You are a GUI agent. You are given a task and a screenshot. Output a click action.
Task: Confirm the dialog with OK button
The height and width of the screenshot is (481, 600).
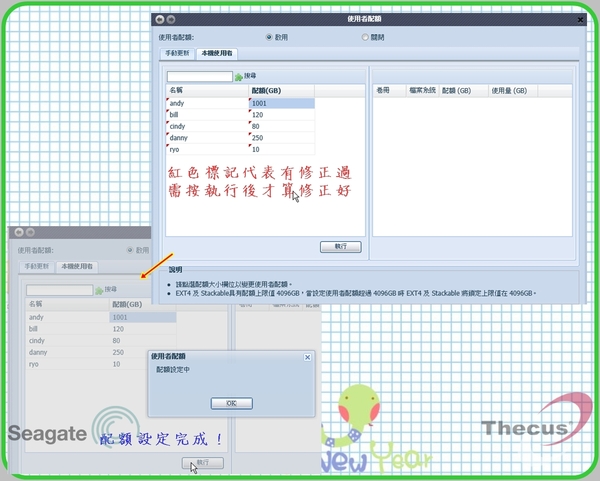click(x=231, y=403)
